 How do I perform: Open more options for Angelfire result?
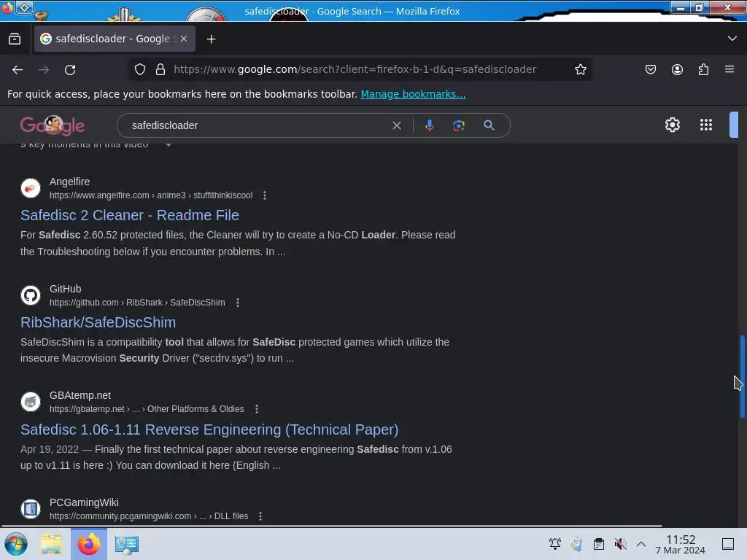click(x=265, y=195)
